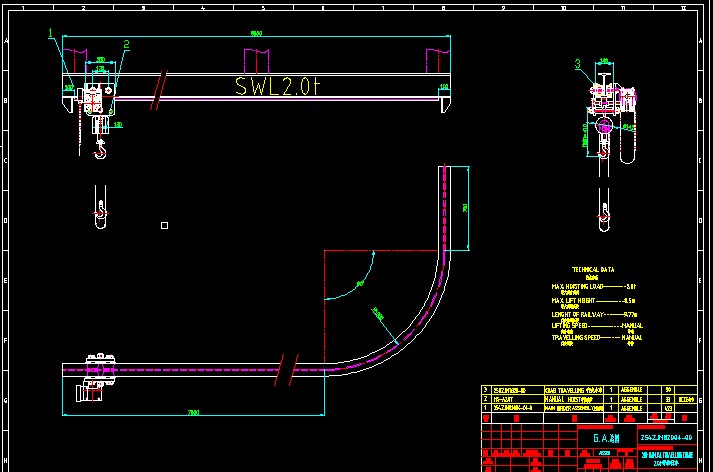
Task: Select the hoist trolley at the beam's left end
Action: pos(98,102)
